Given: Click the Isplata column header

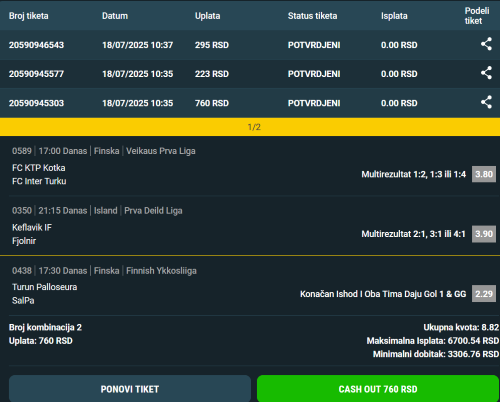Looking at the screenshot, I should pos(394,16).
